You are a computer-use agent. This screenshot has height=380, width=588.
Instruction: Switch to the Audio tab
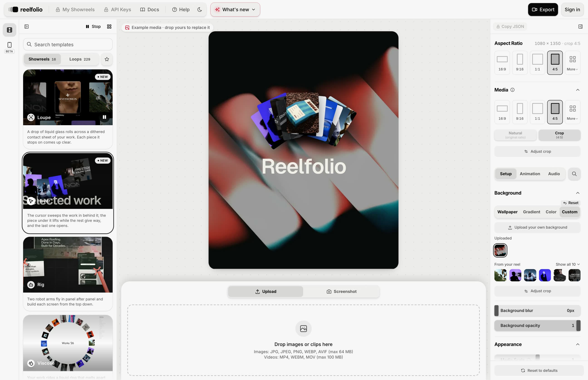[554, 174]
